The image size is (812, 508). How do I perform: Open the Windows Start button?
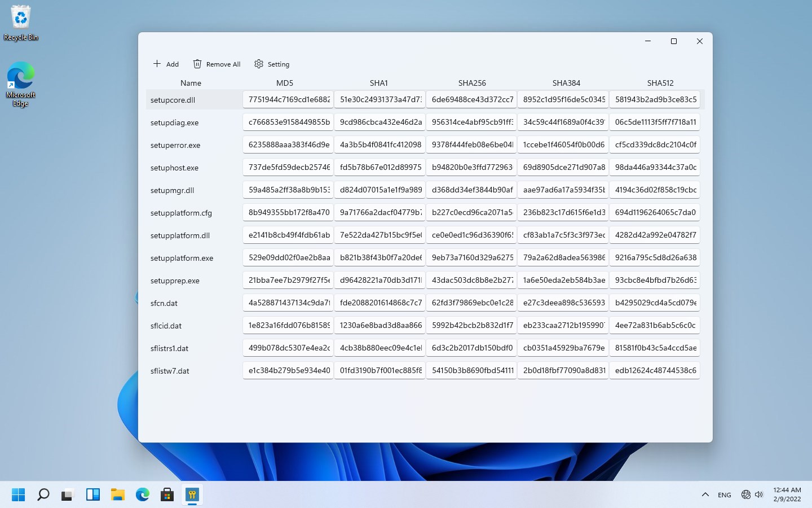[x=19, y=495]
